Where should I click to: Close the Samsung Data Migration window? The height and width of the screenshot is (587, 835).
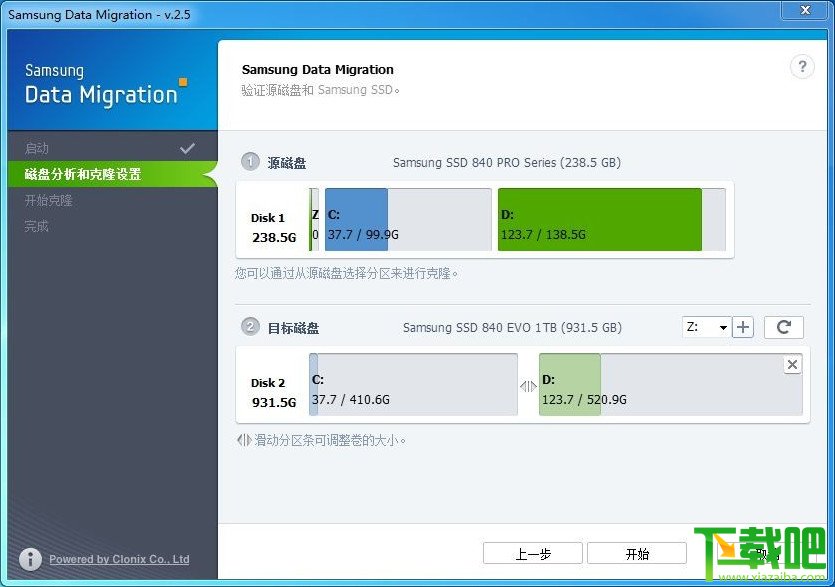pos(806,10)
